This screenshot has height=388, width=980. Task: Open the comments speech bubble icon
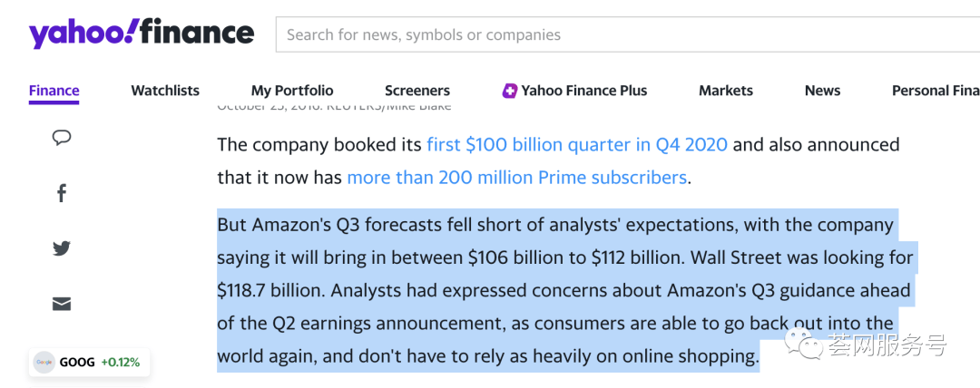coord(62,138)
